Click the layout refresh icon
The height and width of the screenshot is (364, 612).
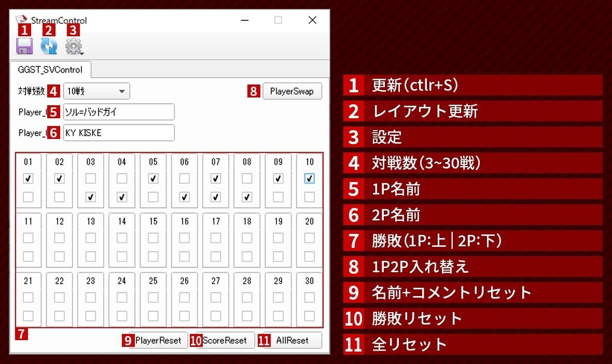[x=49, y=47]
